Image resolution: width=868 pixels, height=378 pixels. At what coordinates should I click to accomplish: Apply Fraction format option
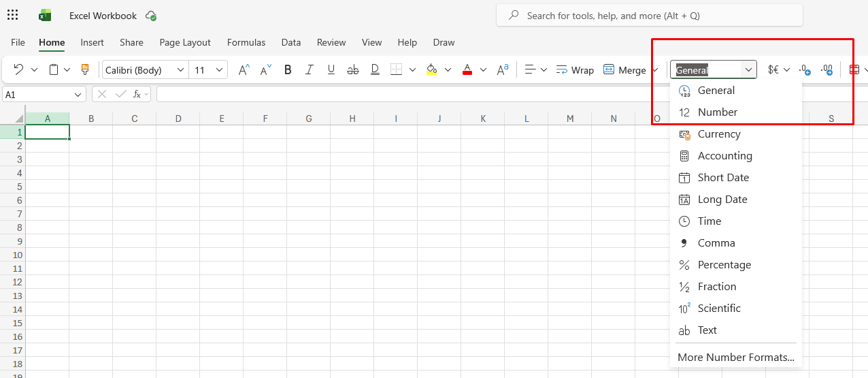coord(736,286)
